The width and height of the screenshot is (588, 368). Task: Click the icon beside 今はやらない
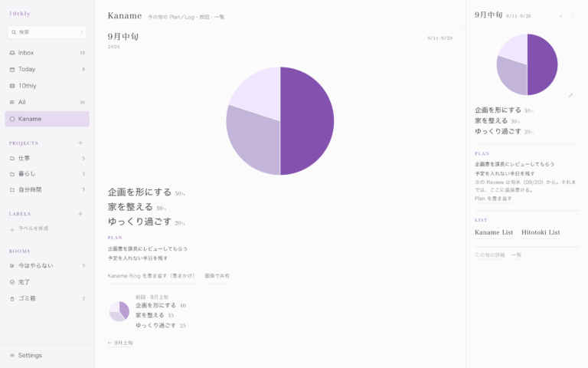click(12, 266)
